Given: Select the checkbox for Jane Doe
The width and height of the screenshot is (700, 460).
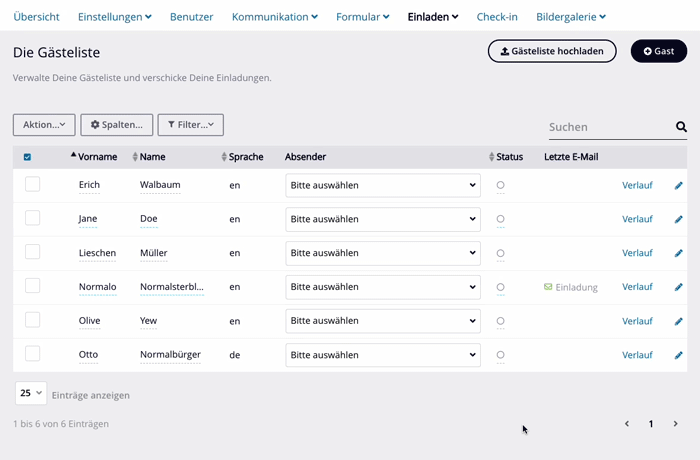Looking at the screenshot, I should (x=33, y=218).
